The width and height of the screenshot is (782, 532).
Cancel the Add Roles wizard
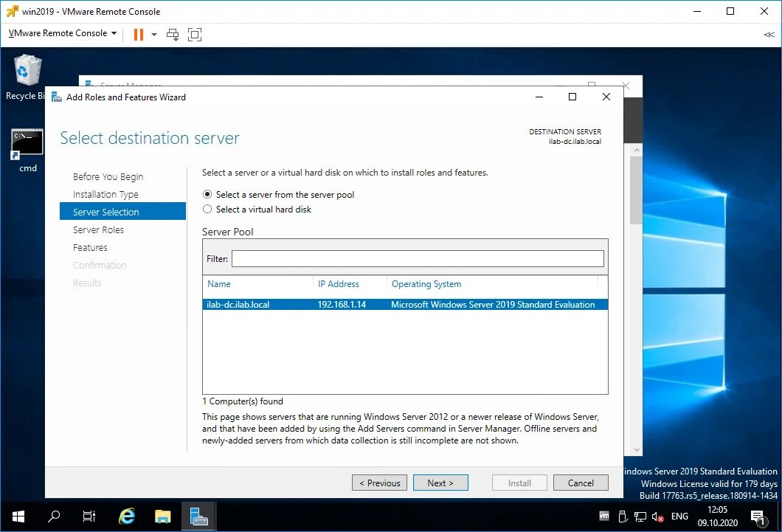pos(581,483)
